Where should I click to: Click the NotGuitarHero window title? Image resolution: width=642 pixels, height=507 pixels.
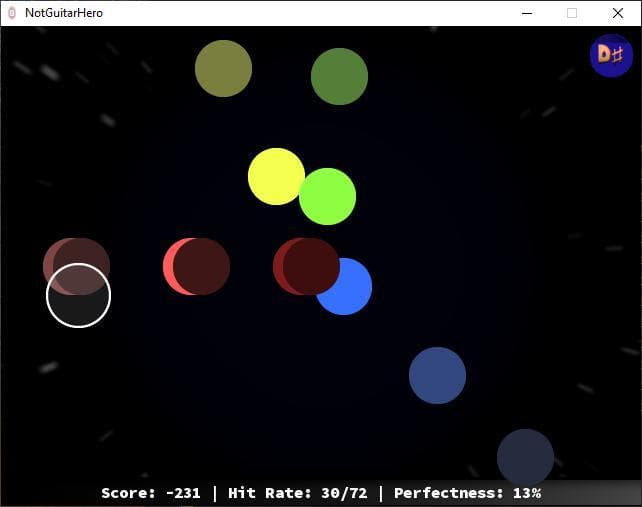click(x=64, y=13)
